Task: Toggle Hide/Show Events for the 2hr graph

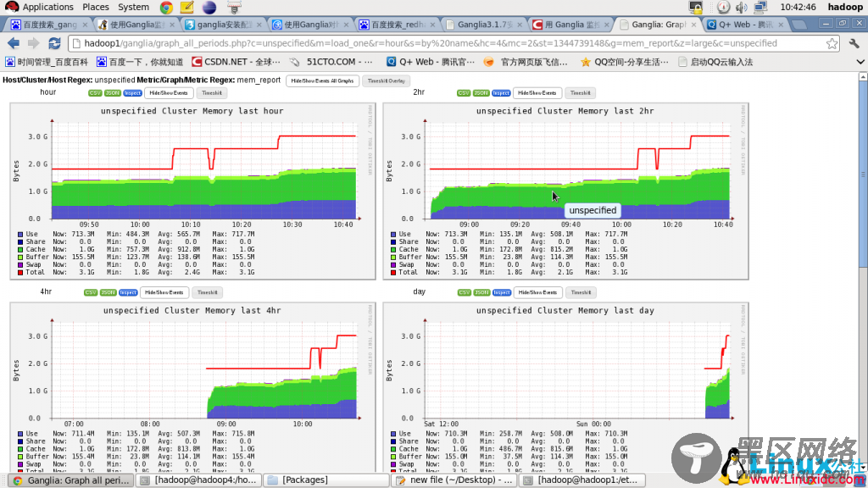Action: (537, 93)
